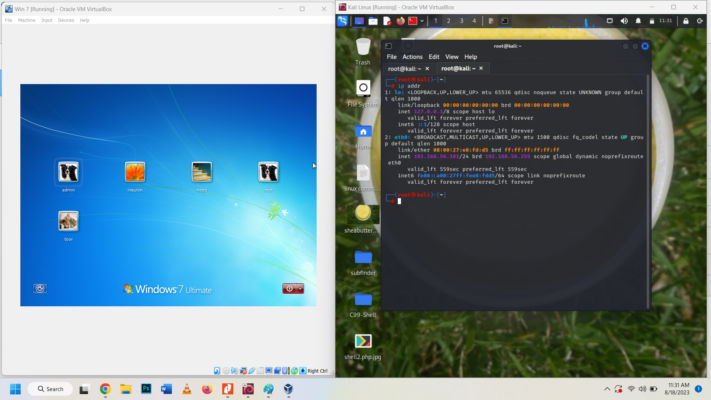Open Ease of Access on Windows 7 login
The image size is (711, 400).
[40, 288]
